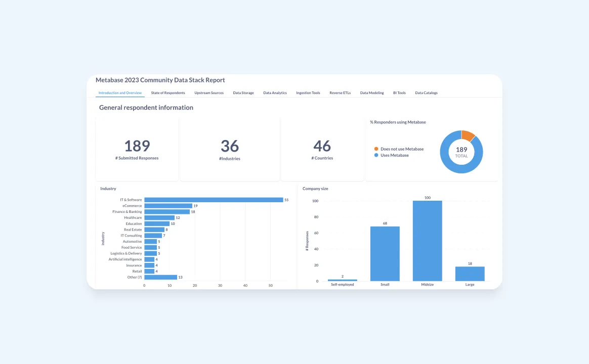
Task: Go to the Data Catalogs tab
Action: point(426,93)
